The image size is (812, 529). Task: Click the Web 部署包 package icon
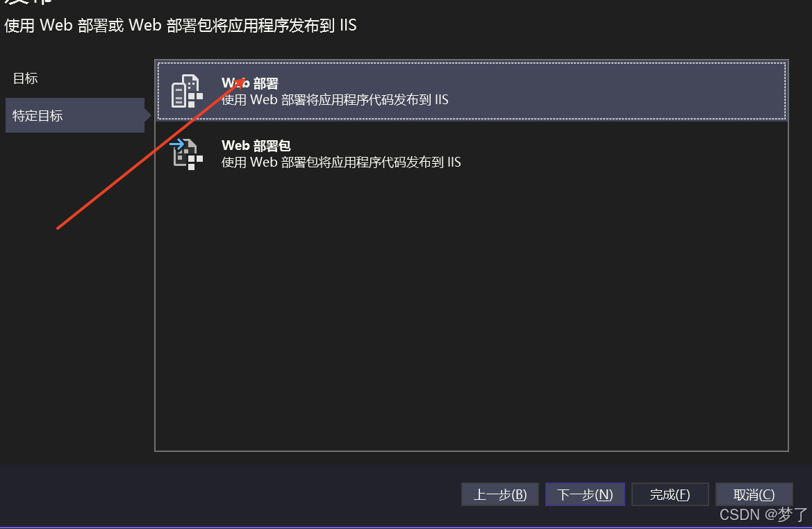click(x=186, y=153)
